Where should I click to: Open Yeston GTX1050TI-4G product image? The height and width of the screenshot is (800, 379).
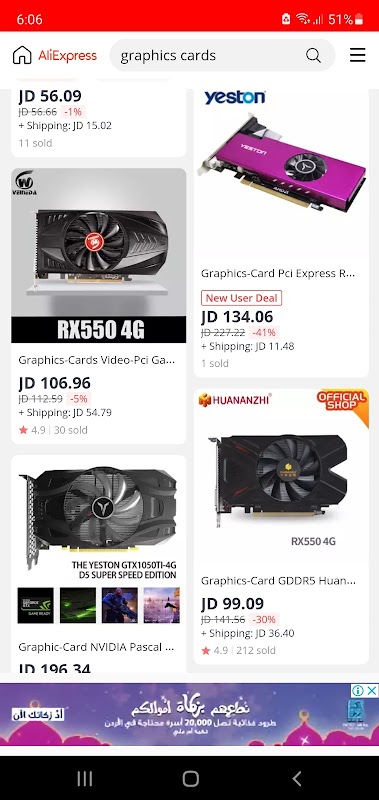click(98, 542)
